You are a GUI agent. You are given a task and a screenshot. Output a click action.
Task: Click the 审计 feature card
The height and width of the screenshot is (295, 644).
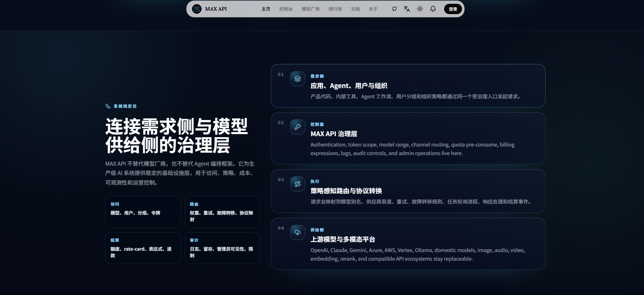(x=222, y=248)
